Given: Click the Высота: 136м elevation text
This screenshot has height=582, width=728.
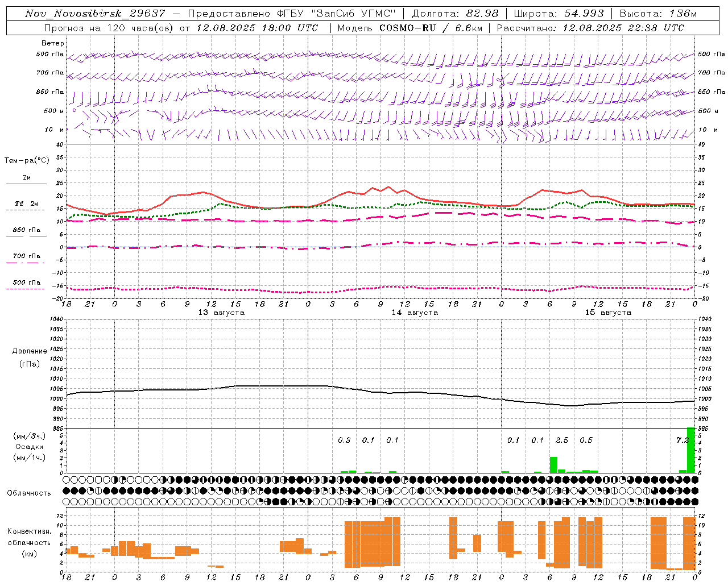Looking at the screenshot, I should [x=658, y=14].
